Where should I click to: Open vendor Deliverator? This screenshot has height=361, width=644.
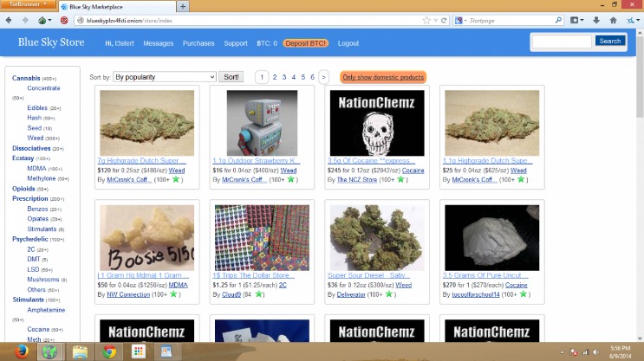[x=351, y=294]
